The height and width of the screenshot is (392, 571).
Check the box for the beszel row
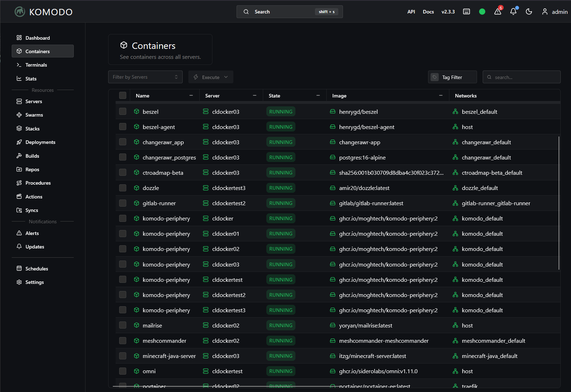click(123, 111)
